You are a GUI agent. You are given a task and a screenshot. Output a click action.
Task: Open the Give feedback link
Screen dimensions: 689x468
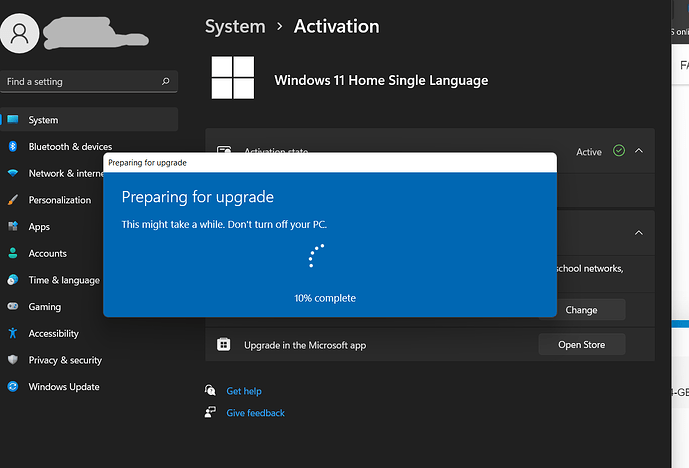point(255,413)
